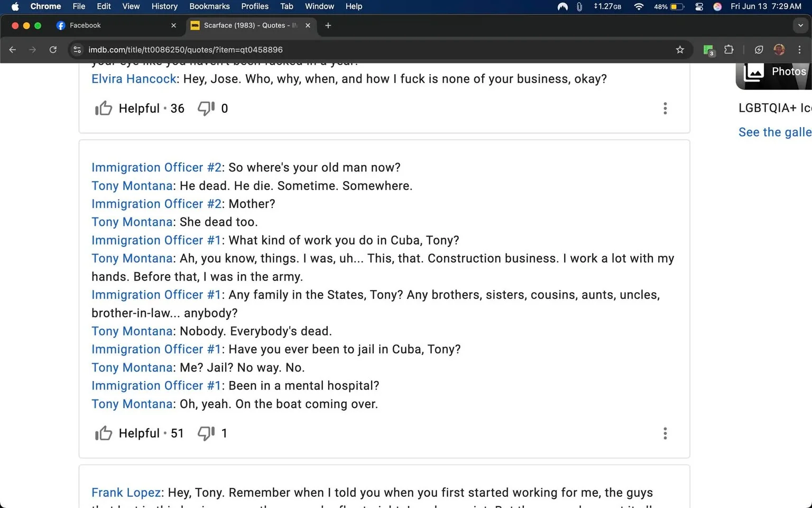Click the Elvira Hancock character link
Viewport: 812px width, 508px height.
pyautogui.click(x=134, y=79)
